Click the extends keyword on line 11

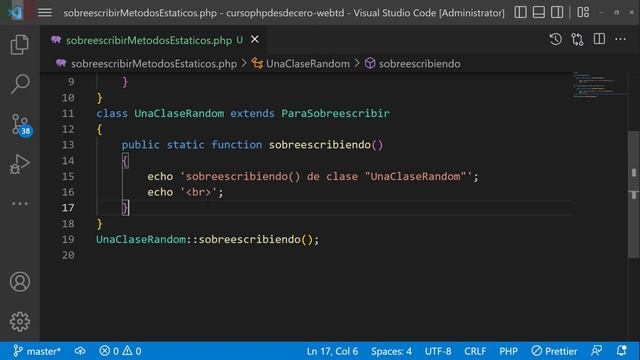(252, 113)
